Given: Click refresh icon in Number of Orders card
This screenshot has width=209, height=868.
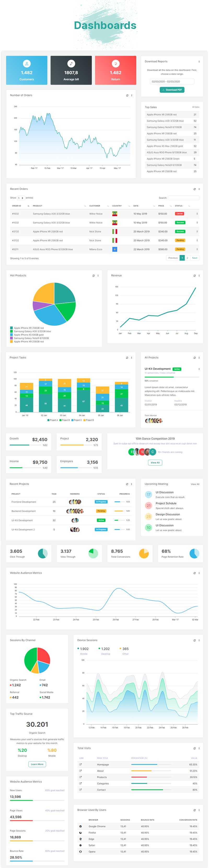Looking at the screenshot, I should pos(127,95).
